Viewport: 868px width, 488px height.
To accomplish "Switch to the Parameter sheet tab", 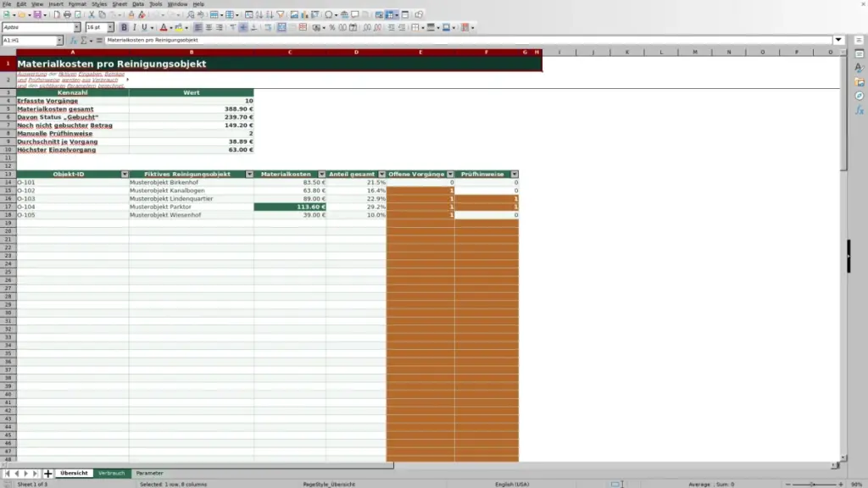I will click(149, 474).
